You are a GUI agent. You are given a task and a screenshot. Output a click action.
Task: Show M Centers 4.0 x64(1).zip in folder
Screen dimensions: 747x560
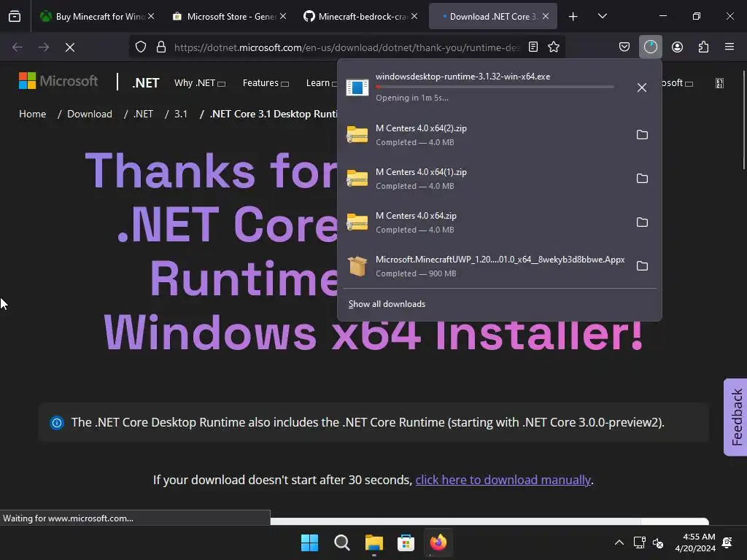click(642, 179)
